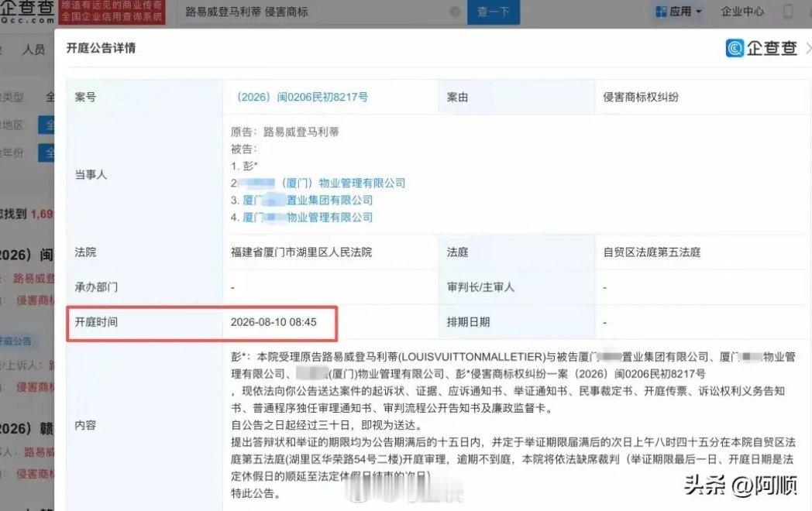The width and height of the screenshot is (812, 511).
Task: Open defendant link ending 置业集团有限公司
Action: [x=308, y=200]
